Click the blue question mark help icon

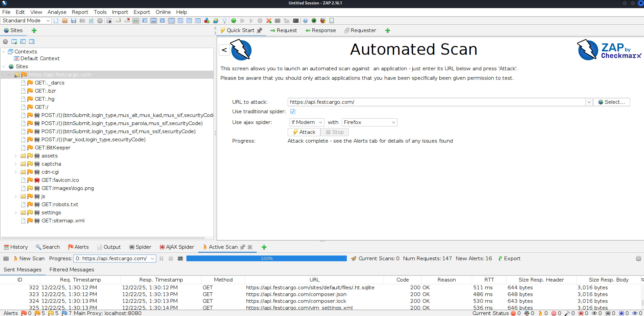pos(305,21)
